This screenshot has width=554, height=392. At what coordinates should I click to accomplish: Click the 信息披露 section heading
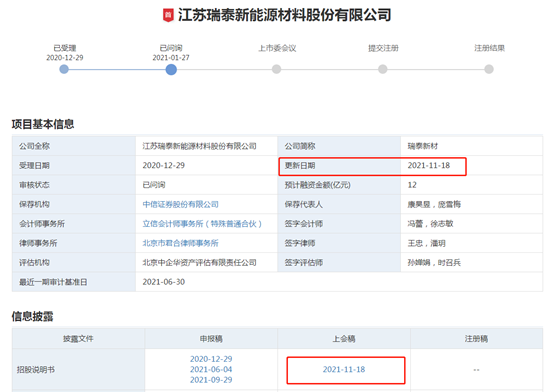pyautogui.click(x=33, y=316)
